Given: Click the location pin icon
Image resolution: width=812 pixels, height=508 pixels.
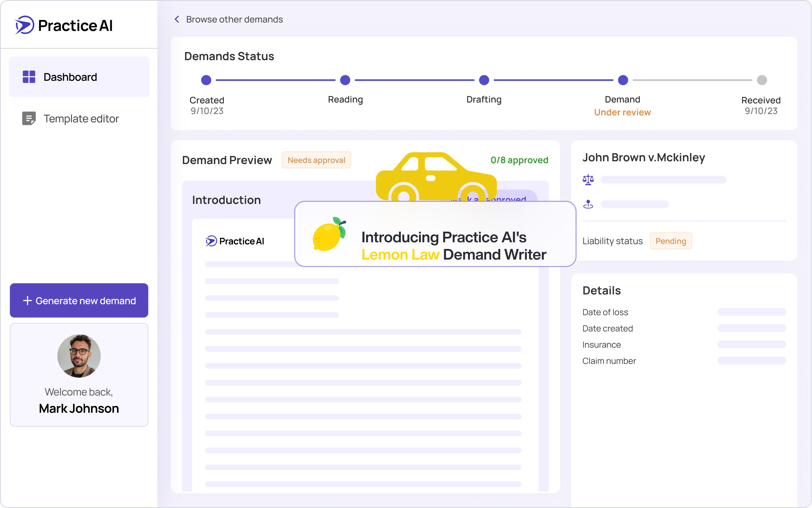Looking at the screenshot, I should tap(588, 204).
